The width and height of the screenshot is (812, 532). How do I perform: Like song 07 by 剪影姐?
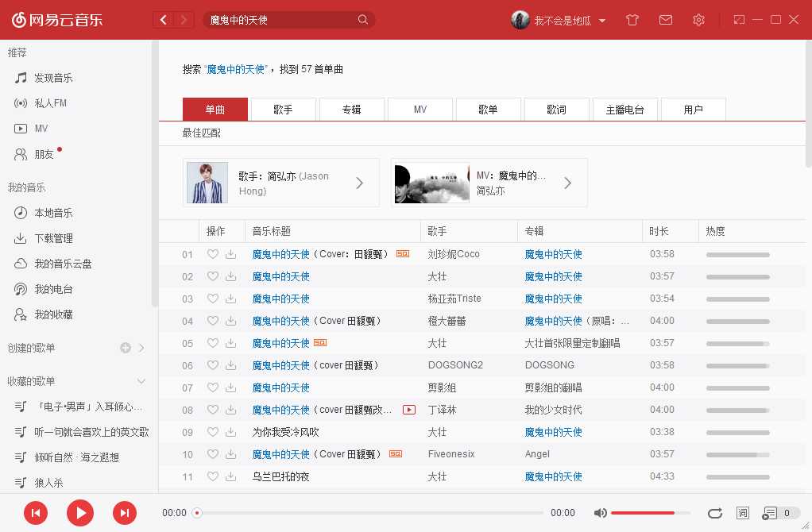(213, 387)
